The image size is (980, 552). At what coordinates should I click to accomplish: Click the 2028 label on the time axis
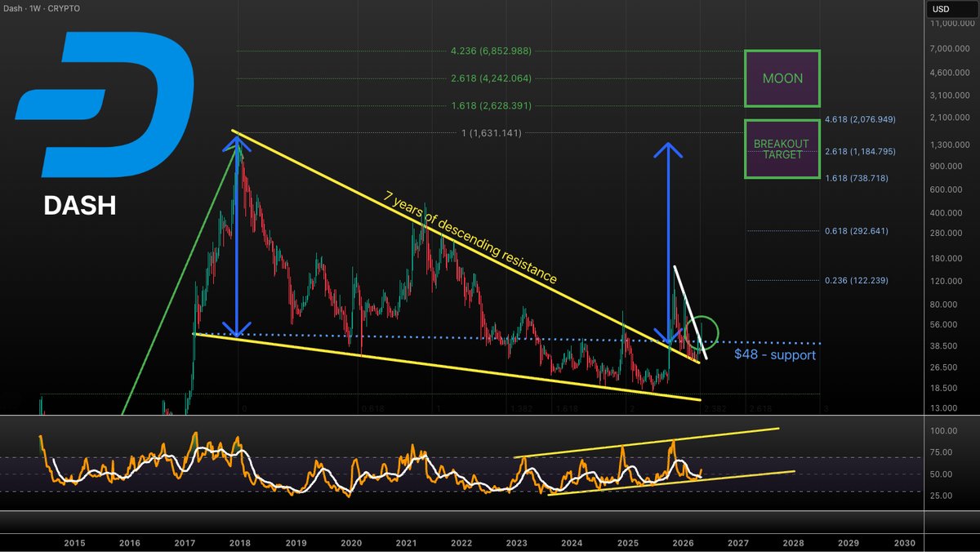click(x=793, y=542)
